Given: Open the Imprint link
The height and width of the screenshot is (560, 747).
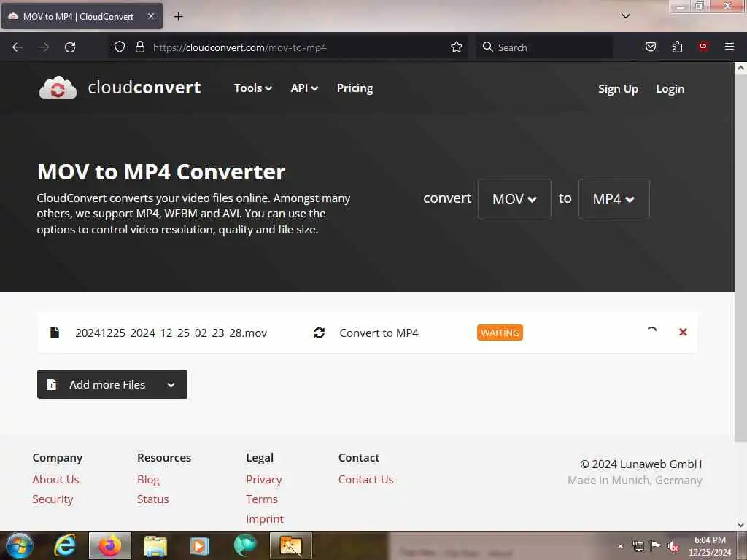Looking at the screenshot, I should point(265,518).
